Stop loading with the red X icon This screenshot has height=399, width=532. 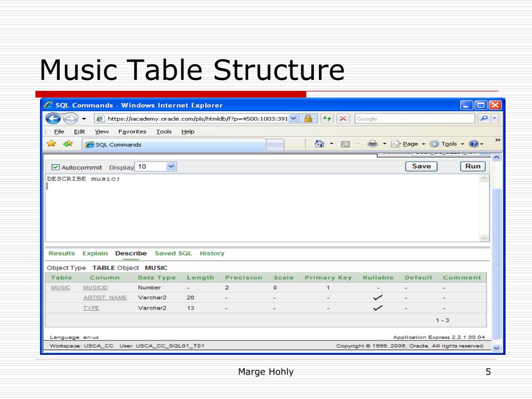(343, 118)
